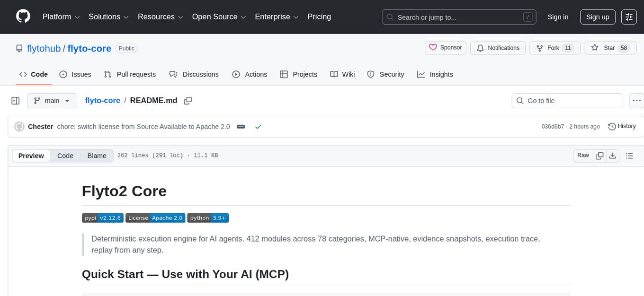The image size is (644, 296).
Task: Open the commit History link
Action: tap(622, 126)
